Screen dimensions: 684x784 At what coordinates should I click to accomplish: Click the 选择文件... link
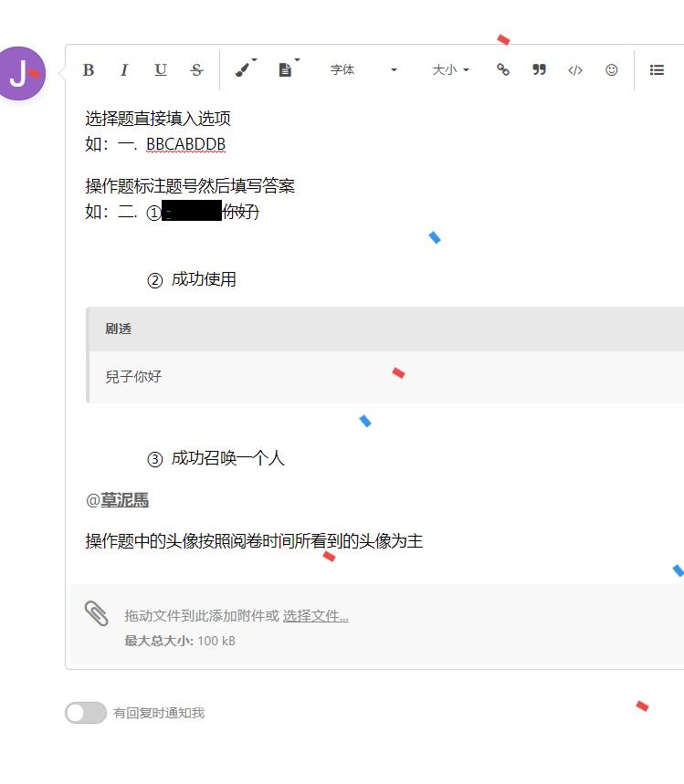pyautogui.click(x=315, y=615)
